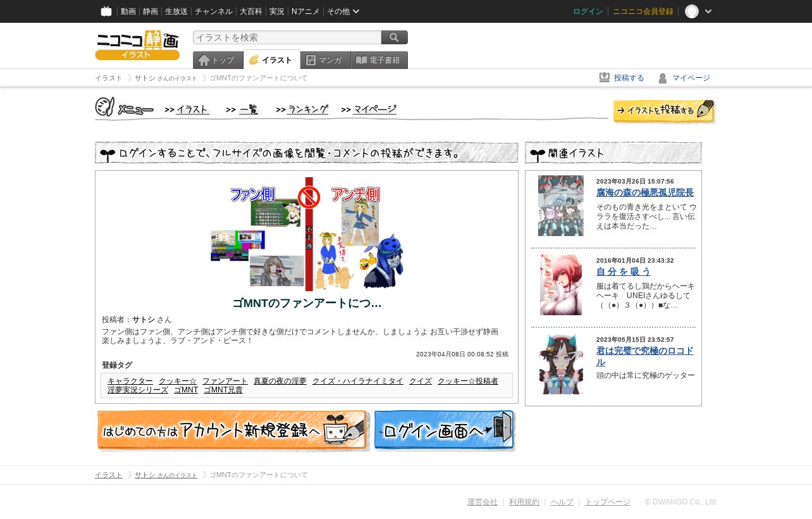Switch to the トップ tab
The image size is (812, 519).
click(x=218, y=60)
